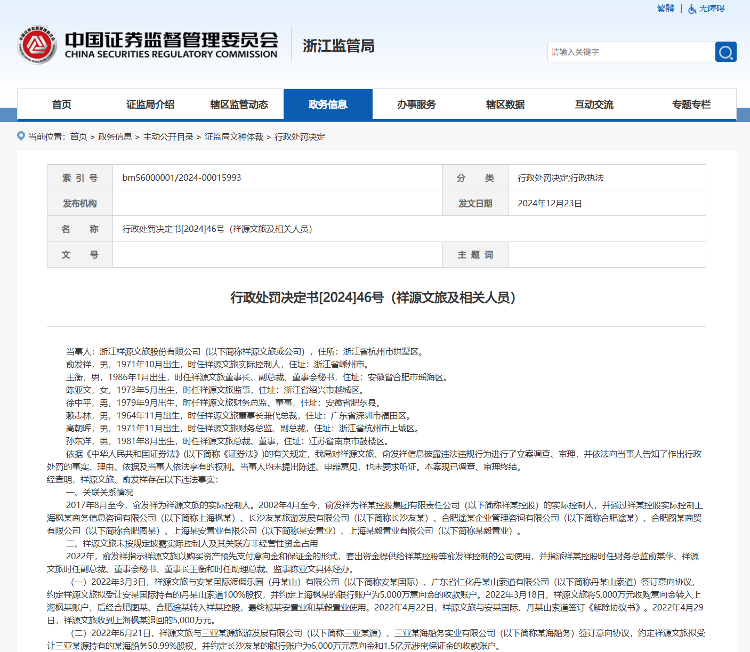The width and height of the screenshot is (750, 652).
Task: Click the 索引号 label cell
Action: coord(80,178)
